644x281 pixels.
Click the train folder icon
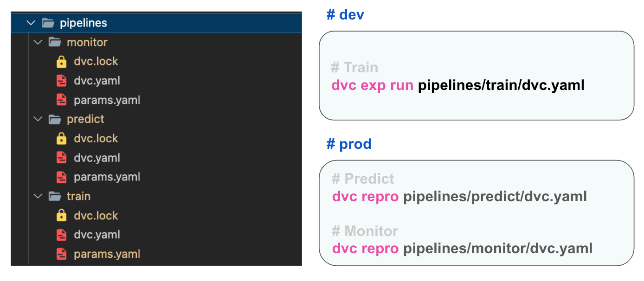coord(55,196)
